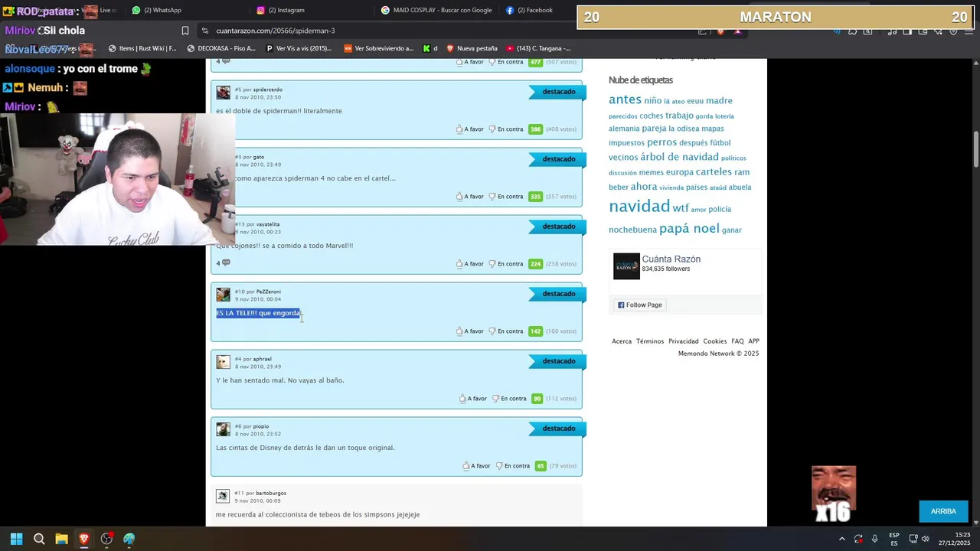Open taskbar search magnifier
The image size is (980, 551).
coord(39,539)
